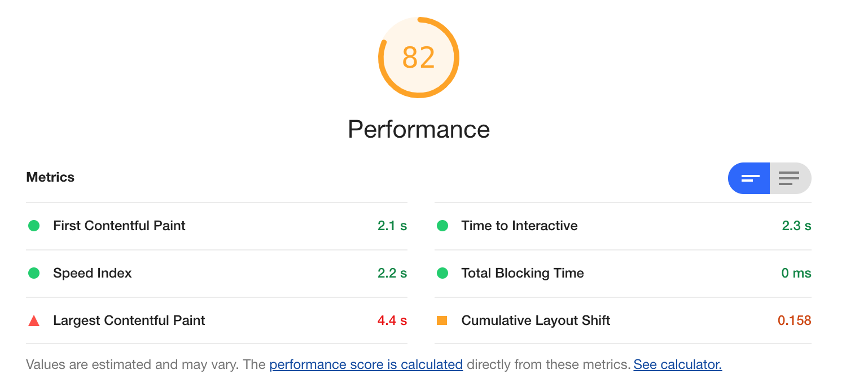The height and width of the screenshot is (387, 868).
Task: Expand the Cumulative Layout Shift metric details
Action: pos(536,320)
